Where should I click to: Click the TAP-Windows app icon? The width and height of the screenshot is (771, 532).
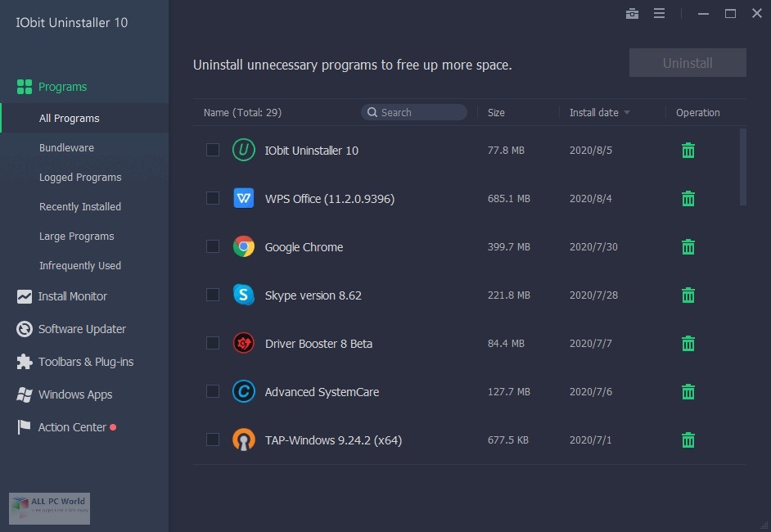click(x=243, y=440)
